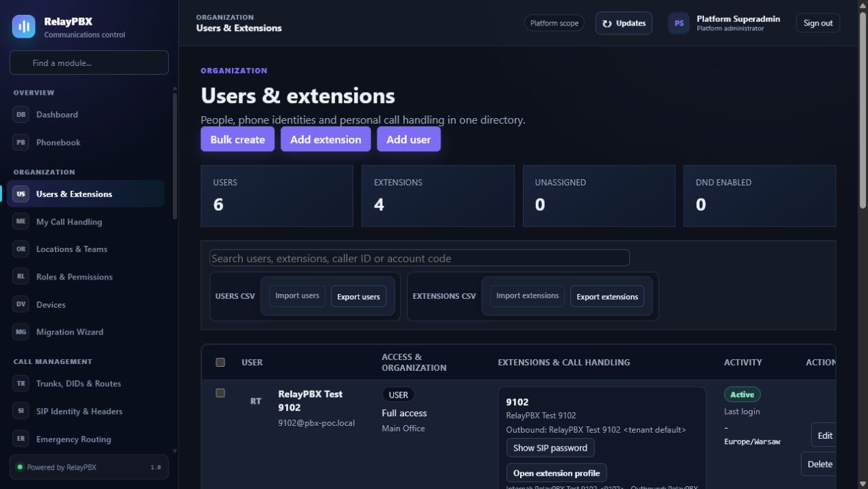Click the Active status badge
The image size is (868, 489).
coord(742,394)
